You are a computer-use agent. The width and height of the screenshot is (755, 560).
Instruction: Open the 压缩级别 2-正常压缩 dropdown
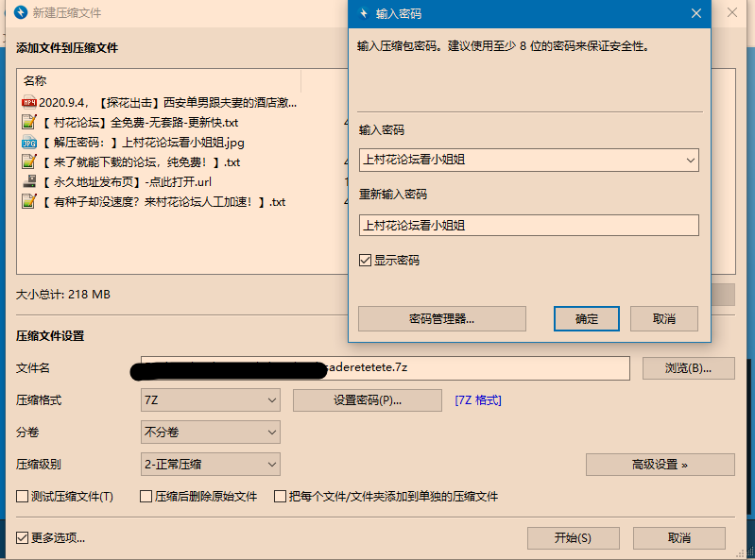(x=211, y=465)
